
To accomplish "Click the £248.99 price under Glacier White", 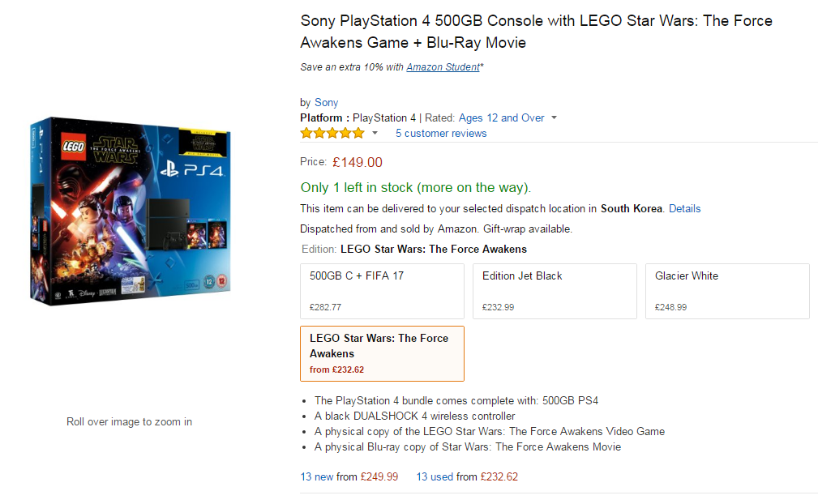I will point(670,308).
